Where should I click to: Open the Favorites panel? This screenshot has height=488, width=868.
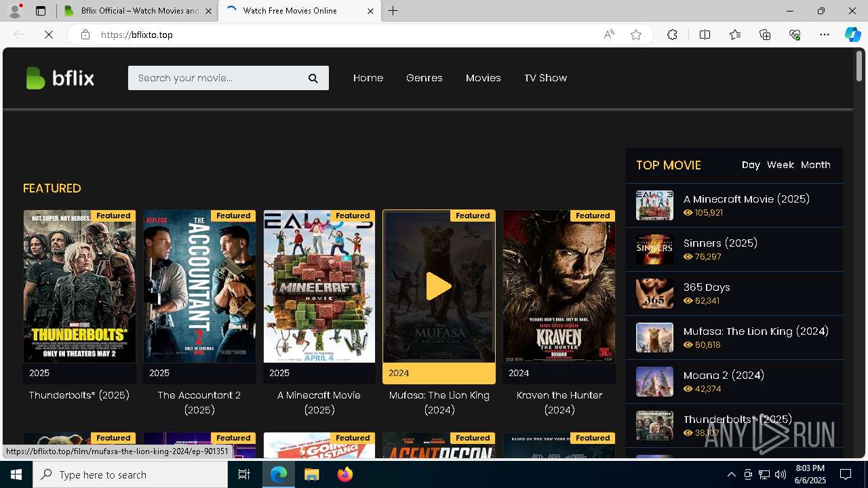coord(735,35)
